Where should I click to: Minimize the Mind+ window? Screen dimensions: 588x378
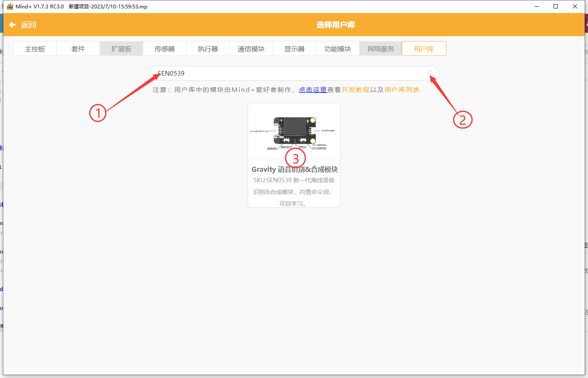coord(537,6)
